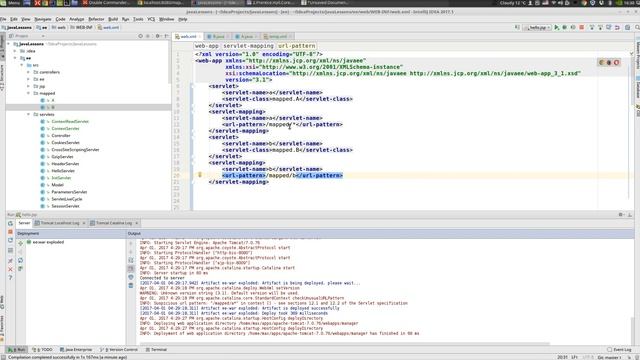
Task: Open help with the question mark icon
Action: point(10,278)
